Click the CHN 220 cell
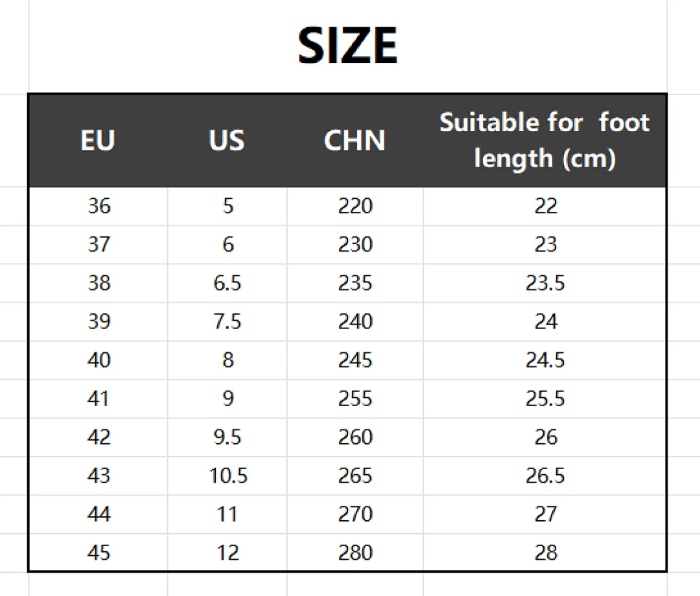The width and height of the screenshot is (700, 596). pyautogui.click(x=355, y=206)
